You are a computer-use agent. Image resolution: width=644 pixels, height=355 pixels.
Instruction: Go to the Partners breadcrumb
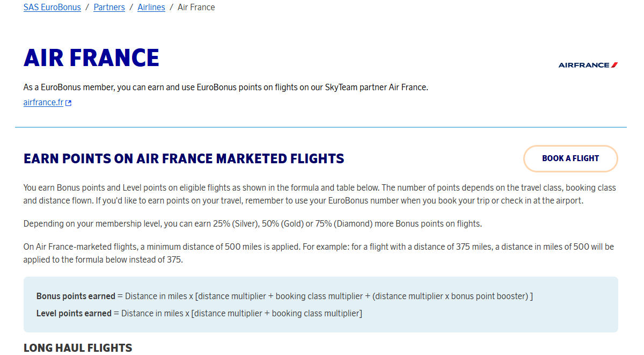pos(109,8)
